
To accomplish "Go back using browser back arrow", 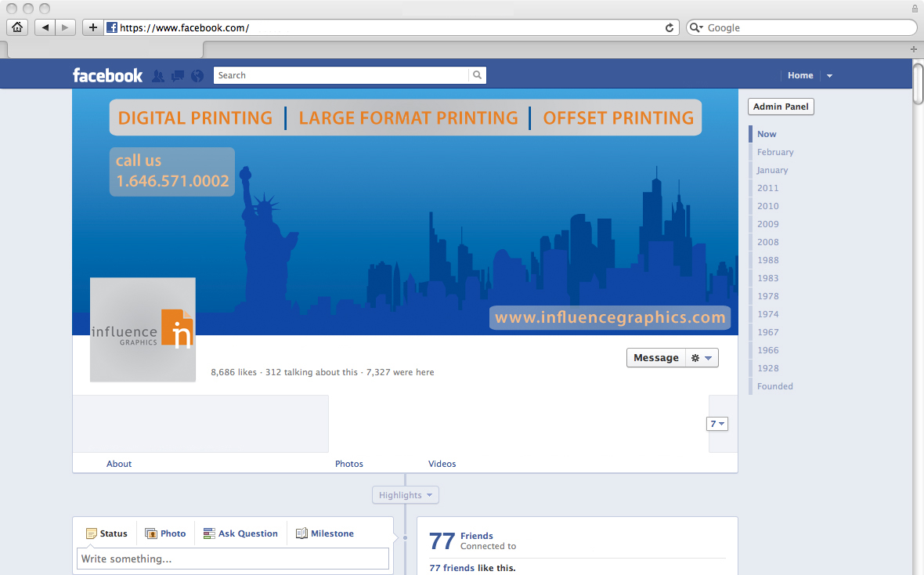I will coord(45,27).
